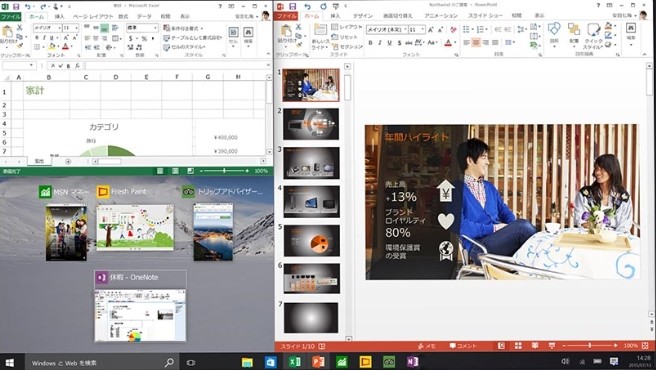Screen dimensions: 656x370
Task: Switch to Excel's Page Layout tab
Action: pyautogui.click(x=93, y=16)
